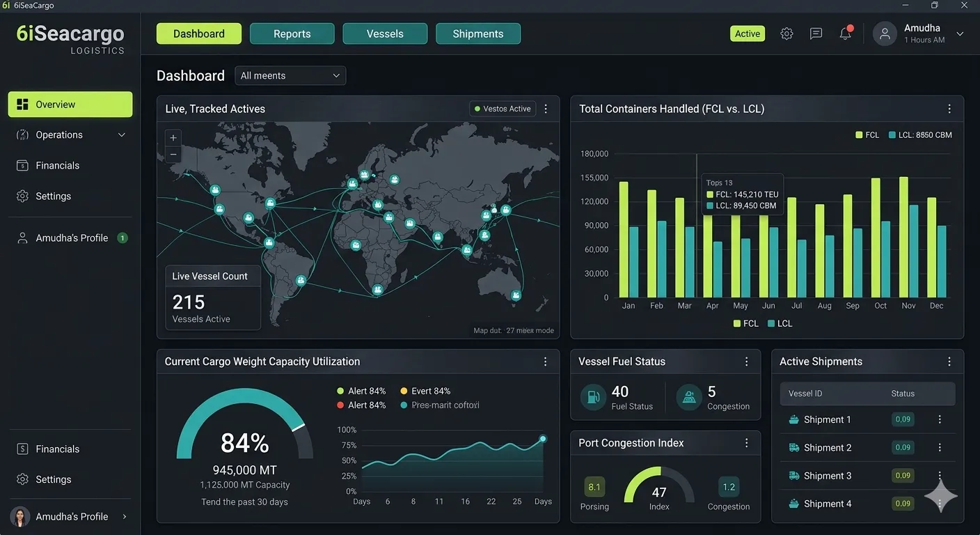
Task: Toggle the bottom FCL legend entry
Action: point(746,323)
